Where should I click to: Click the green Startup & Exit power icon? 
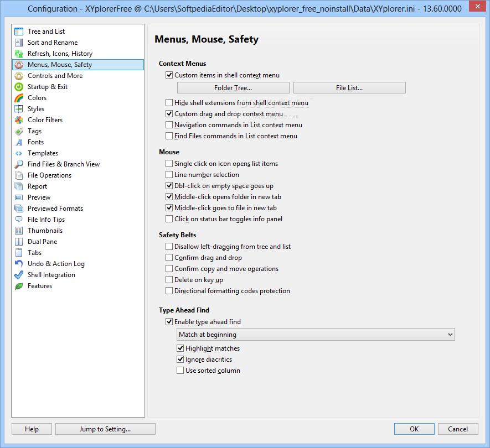pyautogui.click(x=19, y=87)
